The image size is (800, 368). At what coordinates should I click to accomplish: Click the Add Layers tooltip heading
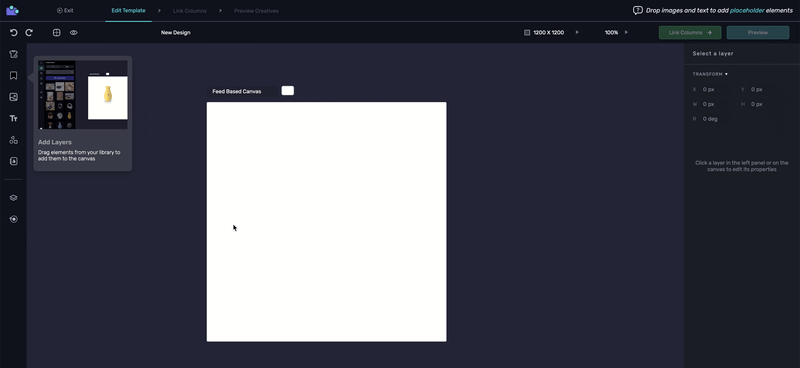tap(55, 142)
